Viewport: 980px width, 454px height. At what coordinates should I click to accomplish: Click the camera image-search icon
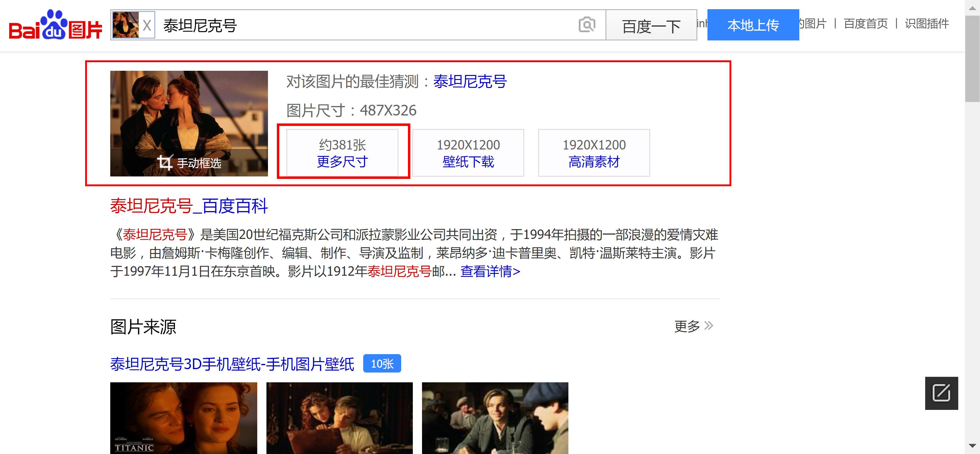pyautogui.click(x=587, y=25)
